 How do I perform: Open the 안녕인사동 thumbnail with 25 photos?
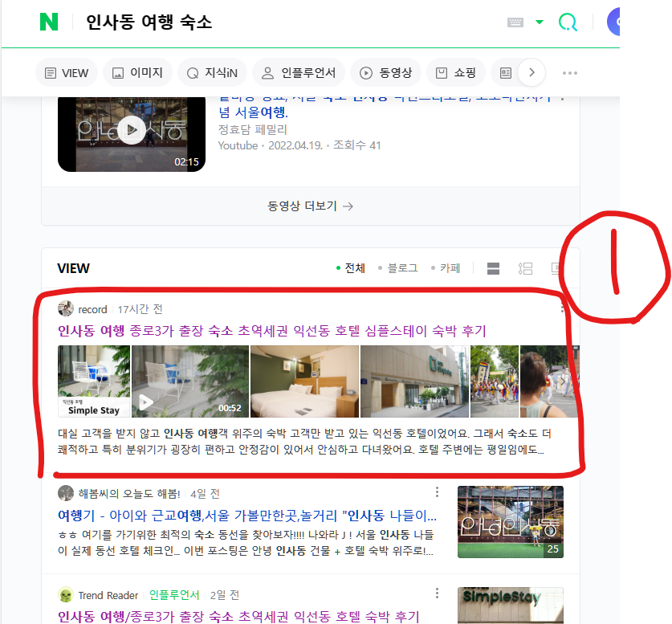pos(511,522)
